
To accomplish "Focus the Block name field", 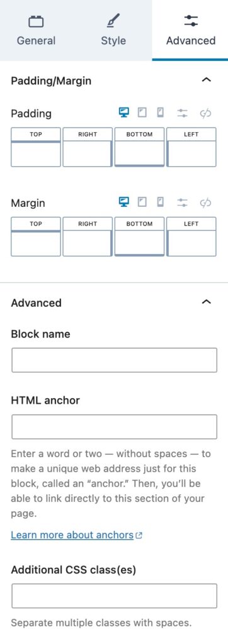I will point(114,360).
